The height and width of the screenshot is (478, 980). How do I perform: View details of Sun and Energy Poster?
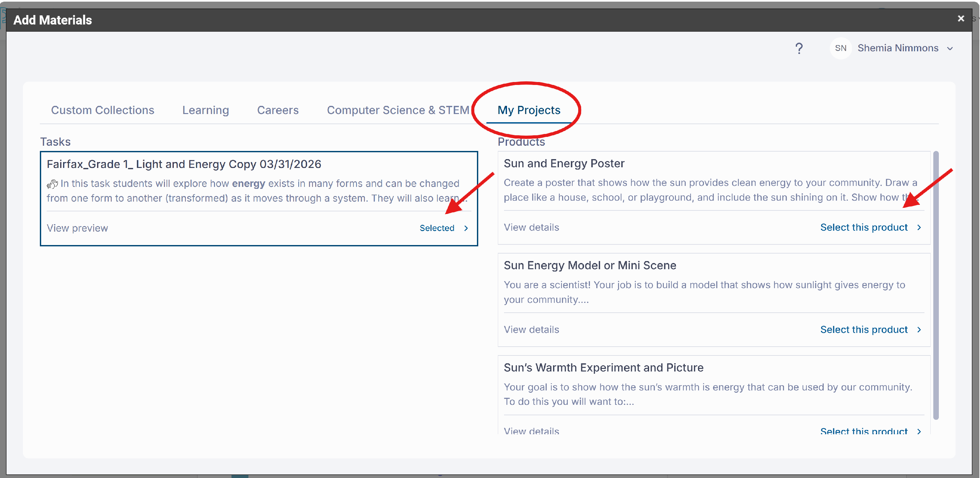coord(531,227)
